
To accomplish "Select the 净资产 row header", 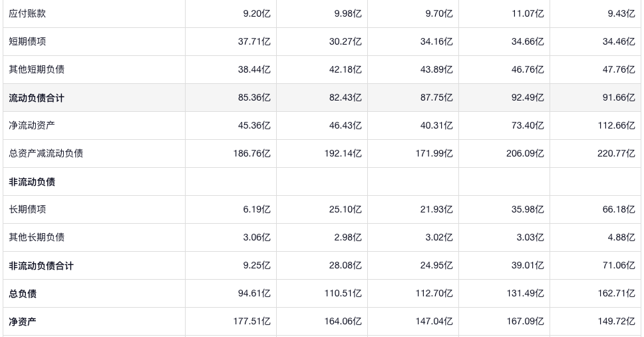I will [x=23, y=322].
